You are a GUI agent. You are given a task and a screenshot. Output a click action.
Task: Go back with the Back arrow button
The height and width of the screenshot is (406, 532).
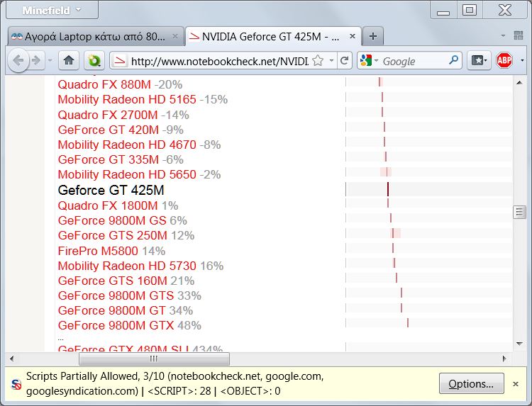pyautogui.click(x=18, y=61)
